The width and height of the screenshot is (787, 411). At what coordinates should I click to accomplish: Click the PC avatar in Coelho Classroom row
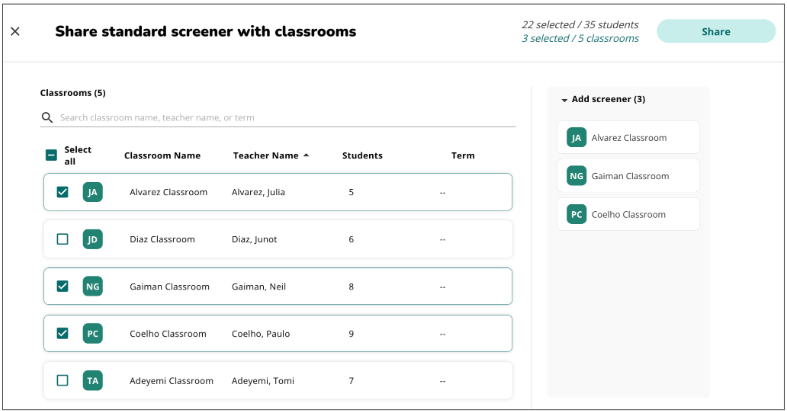[93, 334]
